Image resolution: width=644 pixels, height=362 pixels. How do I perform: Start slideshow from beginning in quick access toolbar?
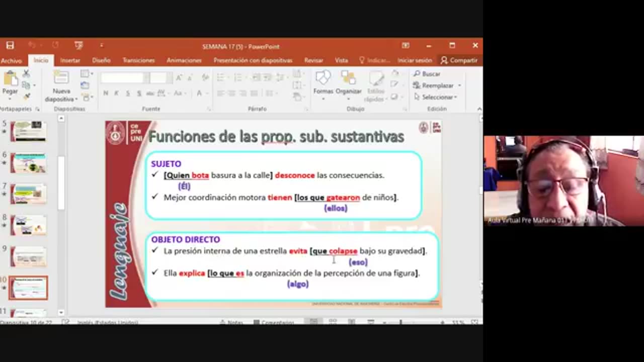click(x=78, y=46)
